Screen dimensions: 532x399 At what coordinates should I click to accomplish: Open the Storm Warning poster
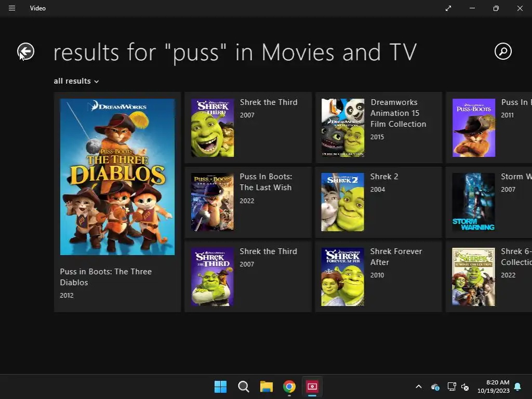click(474, 202)
